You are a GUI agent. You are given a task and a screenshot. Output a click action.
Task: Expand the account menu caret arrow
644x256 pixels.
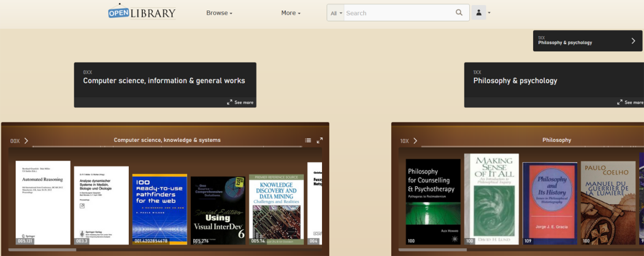489,13
